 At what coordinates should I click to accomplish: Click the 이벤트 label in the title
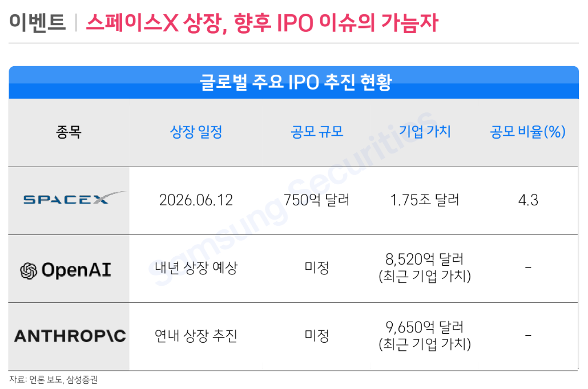click(37, 22)
